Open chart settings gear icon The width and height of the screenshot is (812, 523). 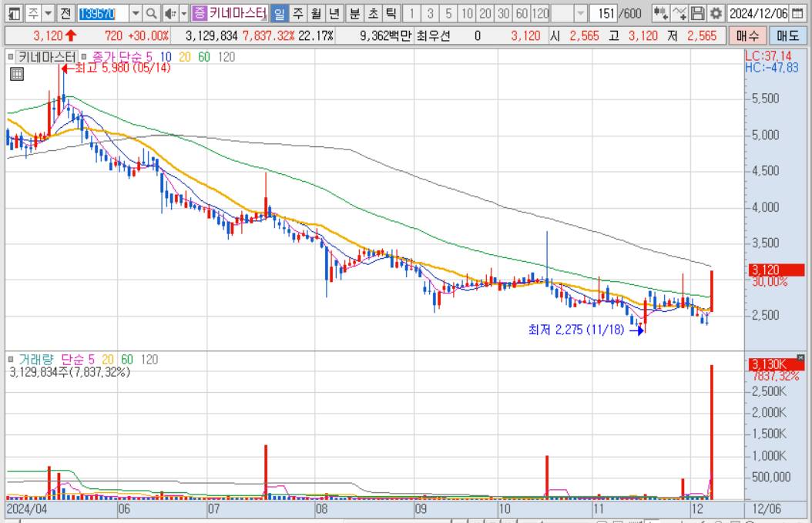716,13
